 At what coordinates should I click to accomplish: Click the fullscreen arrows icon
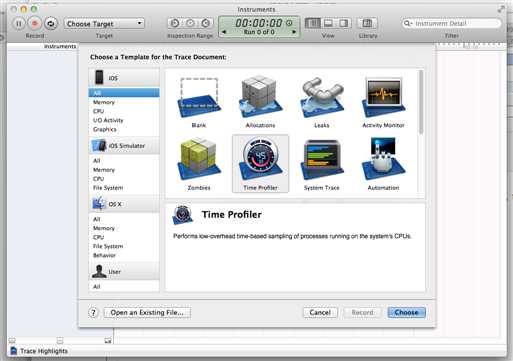[501, 9]
